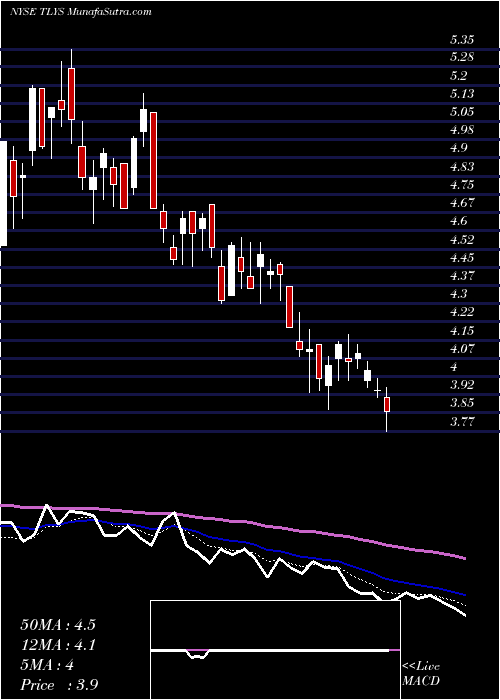Click the 3.77 price axis label
The width and height of the screenshot is (500, 700).
click(x=462, y=421)
